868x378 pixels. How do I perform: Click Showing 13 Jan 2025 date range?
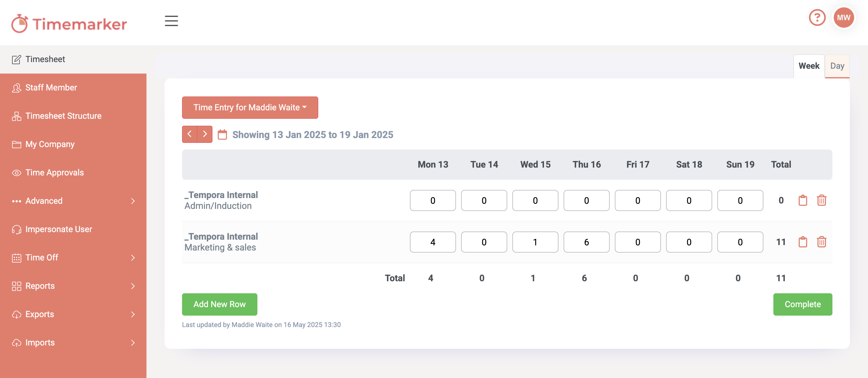coord(313,134)
